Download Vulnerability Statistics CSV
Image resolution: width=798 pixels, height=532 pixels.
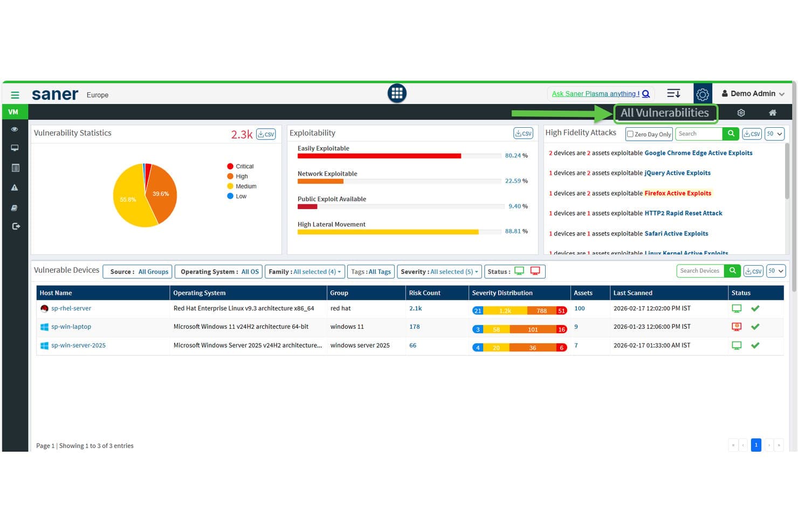click(x=266, y=134)
